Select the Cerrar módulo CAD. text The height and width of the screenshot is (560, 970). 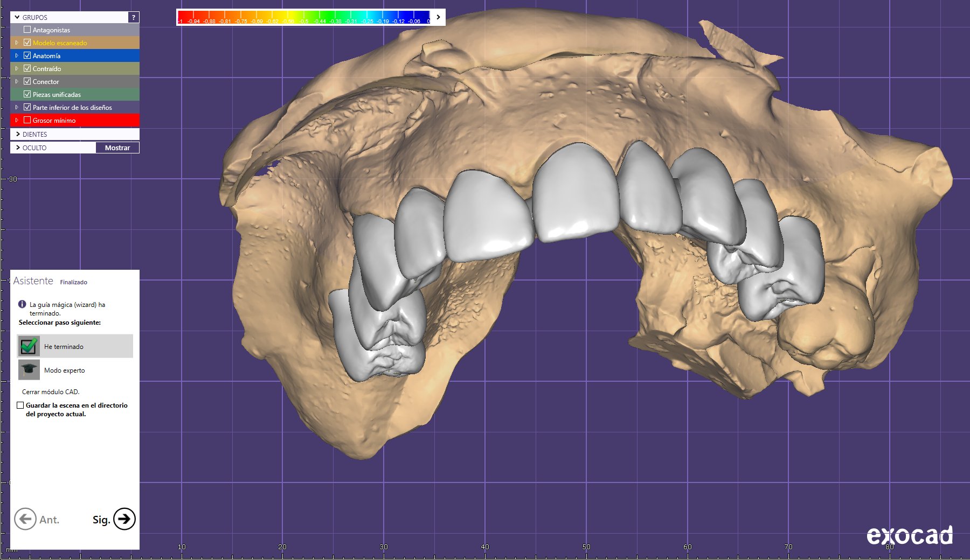51,392
